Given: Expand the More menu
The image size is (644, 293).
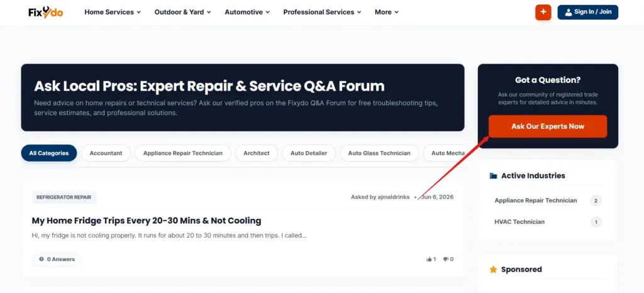Looking at the screenshot, I should tap(387, 13).
